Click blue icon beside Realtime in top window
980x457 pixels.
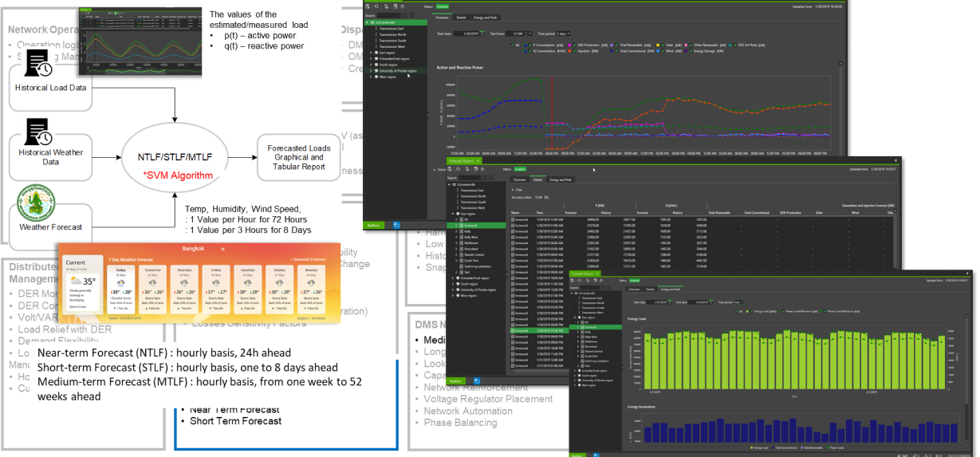click(x=397, y=225)
